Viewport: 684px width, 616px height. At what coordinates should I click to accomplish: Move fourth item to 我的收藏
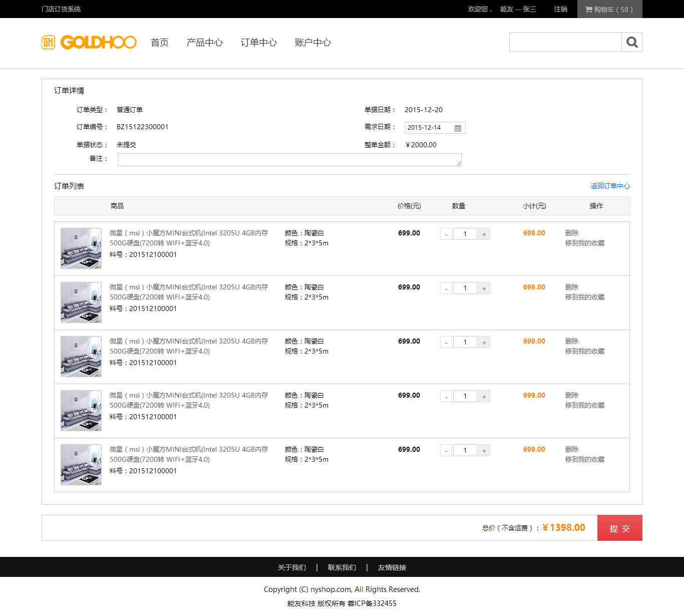(x=584, y=405)
